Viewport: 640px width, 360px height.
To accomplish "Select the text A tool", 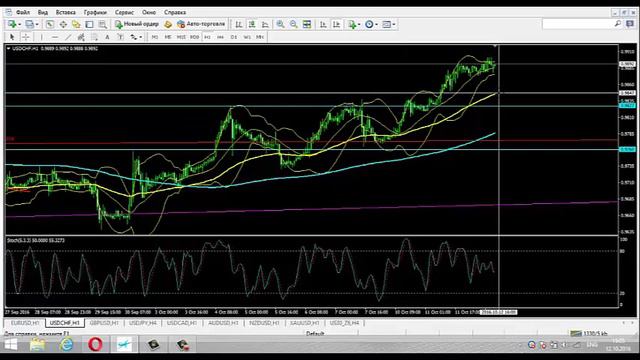I will 107,37.
